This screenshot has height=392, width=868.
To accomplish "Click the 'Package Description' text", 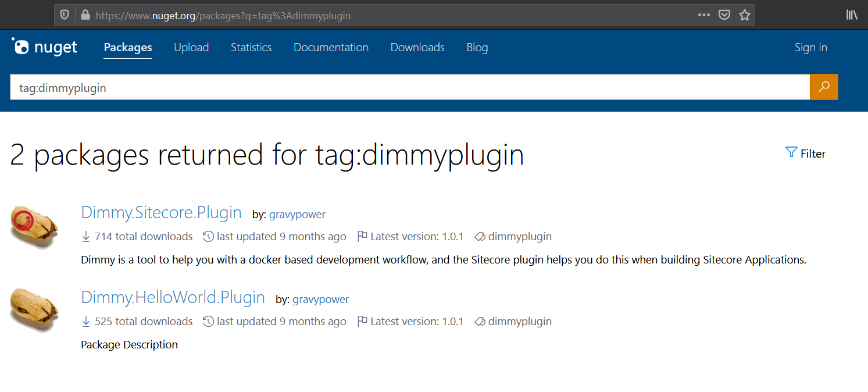I will coord(129,345).
